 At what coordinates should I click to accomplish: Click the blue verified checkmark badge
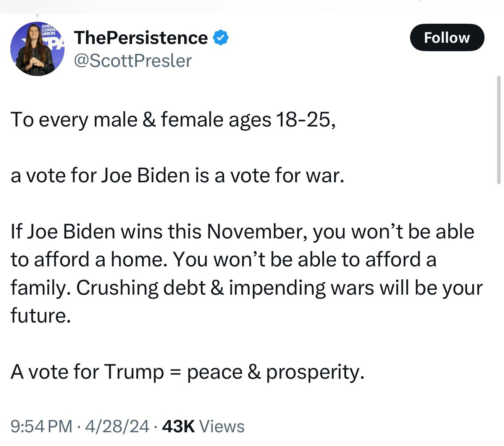coord(220,37)
